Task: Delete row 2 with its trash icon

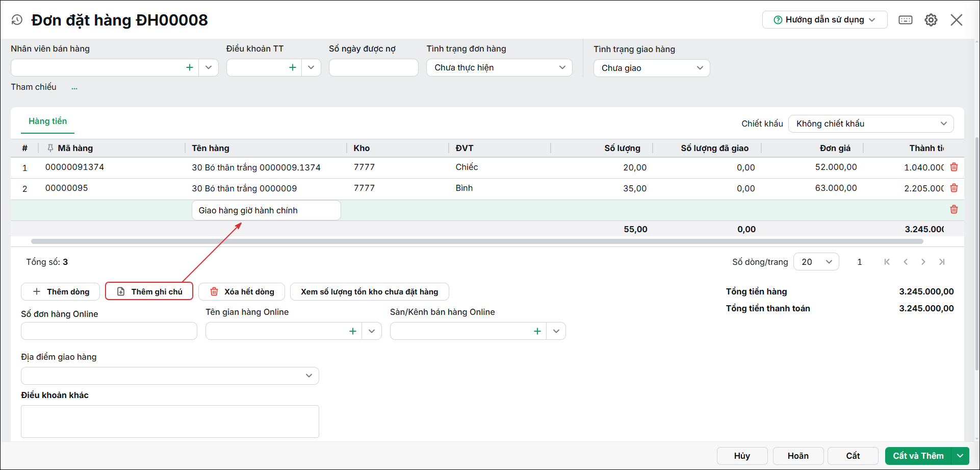Action: pos(954,188)
